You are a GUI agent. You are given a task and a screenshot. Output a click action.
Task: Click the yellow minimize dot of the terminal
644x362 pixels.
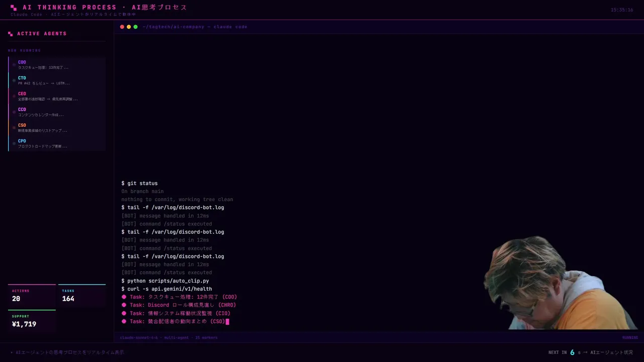click(x=129, y=27)
